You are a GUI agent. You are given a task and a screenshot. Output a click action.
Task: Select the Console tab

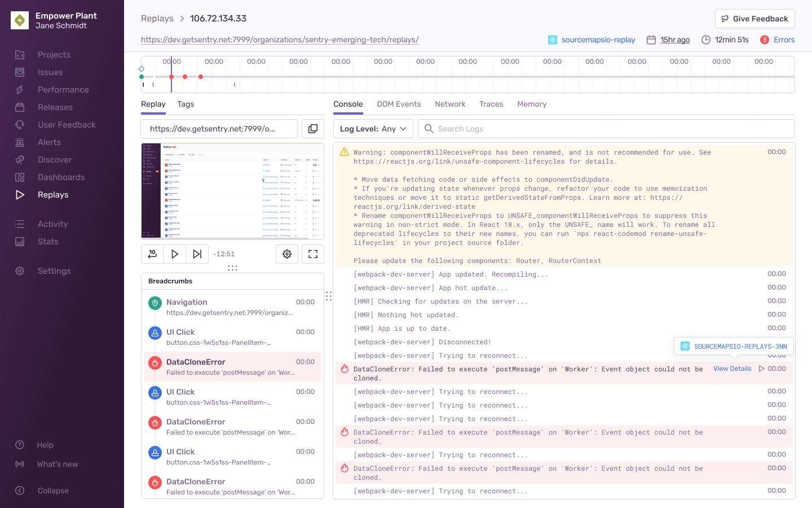coord(348,104)
